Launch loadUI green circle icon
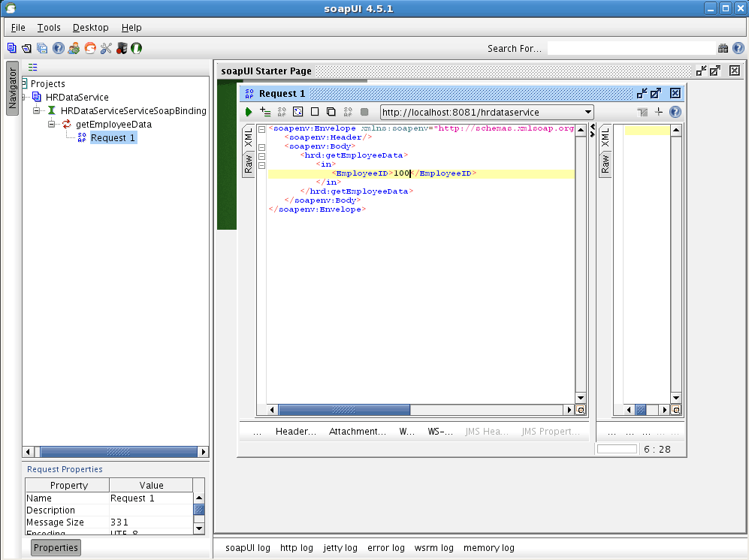 [137, 48]
